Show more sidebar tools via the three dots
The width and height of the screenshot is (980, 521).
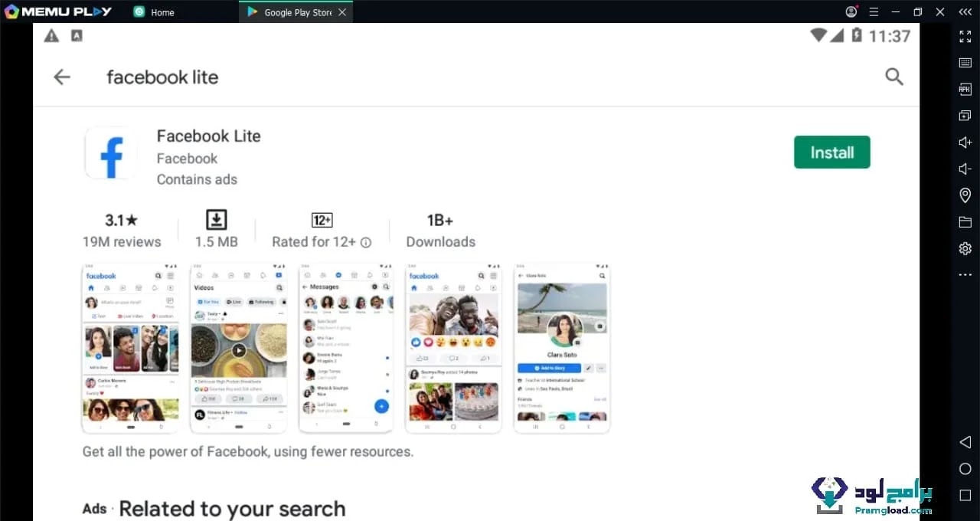(965, 274)
